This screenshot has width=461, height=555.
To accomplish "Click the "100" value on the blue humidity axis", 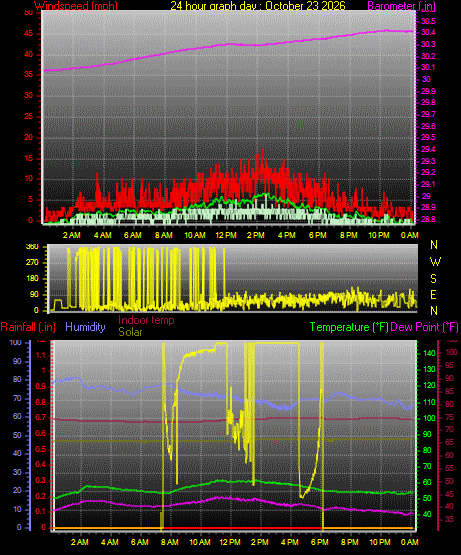I will (x=16, y=342).
